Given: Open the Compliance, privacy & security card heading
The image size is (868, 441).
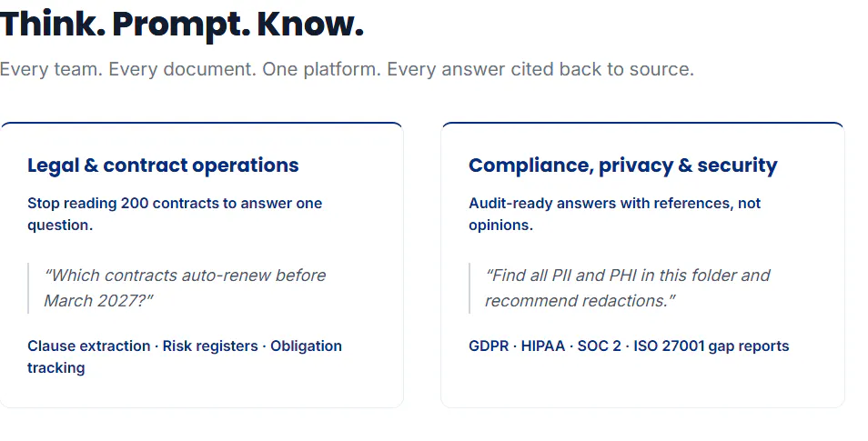Looking at the screenshot, I should [x=622, y=165].
